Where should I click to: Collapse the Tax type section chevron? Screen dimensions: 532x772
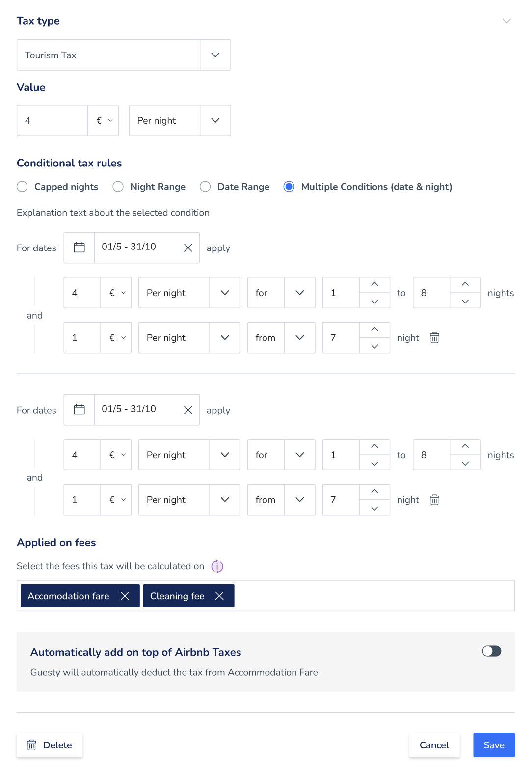(x=506, y=21)
